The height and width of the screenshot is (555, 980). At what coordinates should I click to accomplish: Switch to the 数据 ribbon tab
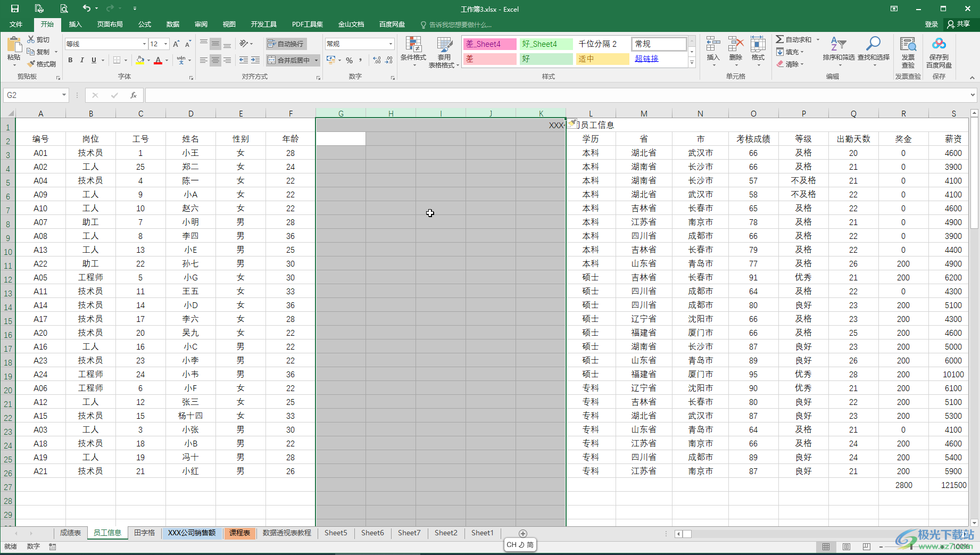tap(173, 24)
